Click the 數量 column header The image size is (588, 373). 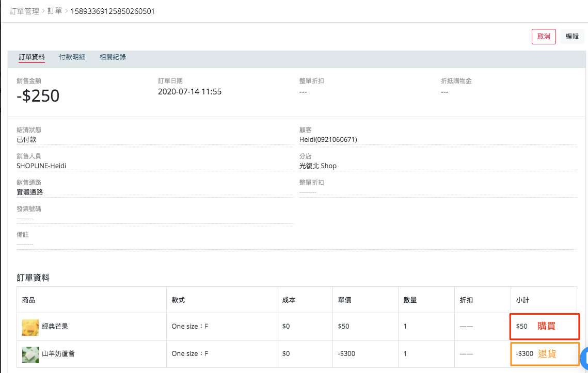click(410, 300)
